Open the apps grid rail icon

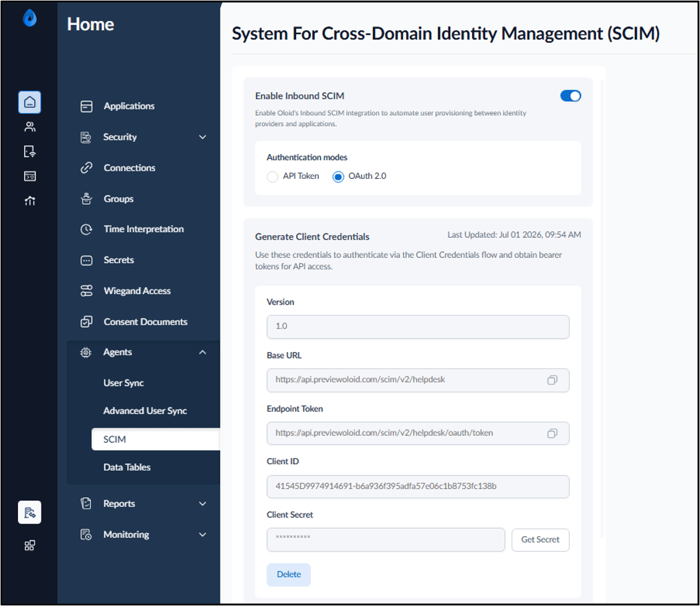pyautogui.click(x=30, y=545)
